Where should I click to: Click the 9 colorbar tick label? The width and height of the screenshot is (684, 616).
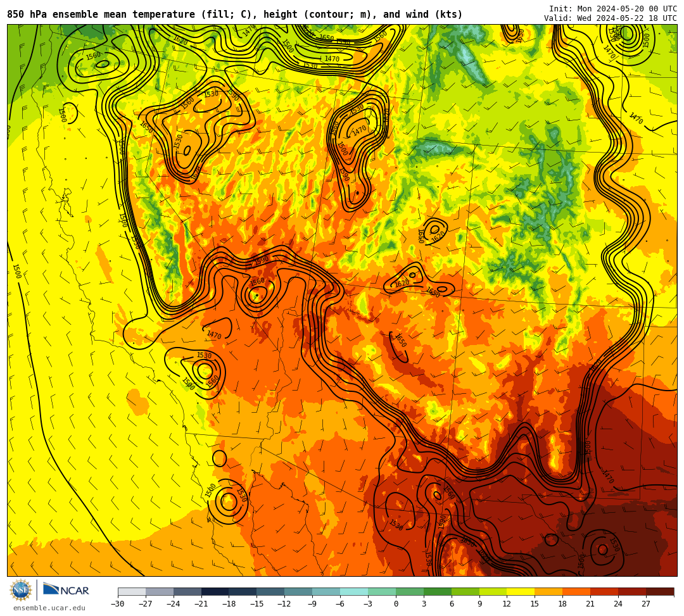tap(479, 604)
